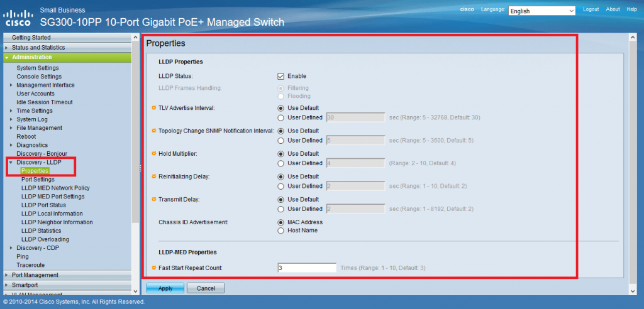Open LLDP MED Network Policy page
Image resolution: width=644 pixels, height=309 pixels.
(55, 188)
